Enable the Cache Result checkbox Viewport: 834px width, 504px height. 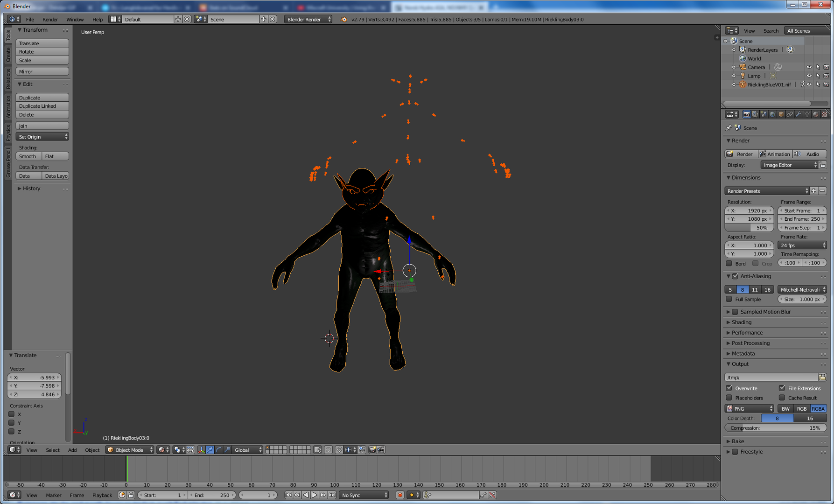[782, 398]
